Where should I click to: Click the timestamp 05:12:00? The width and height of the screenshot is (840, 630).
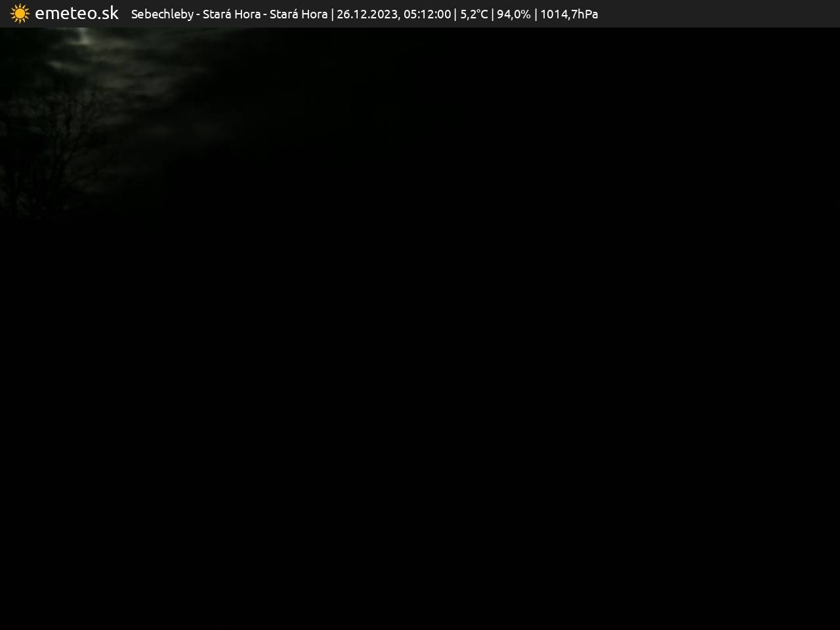click(427, 14)
